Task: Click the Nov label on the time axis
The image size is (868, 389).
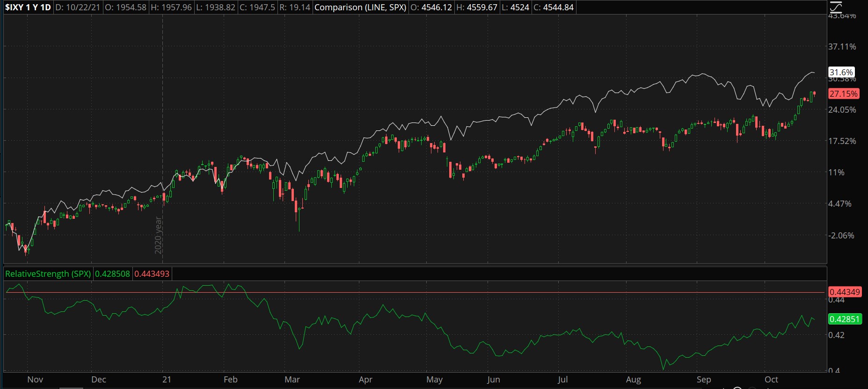Action: point(35,380)
